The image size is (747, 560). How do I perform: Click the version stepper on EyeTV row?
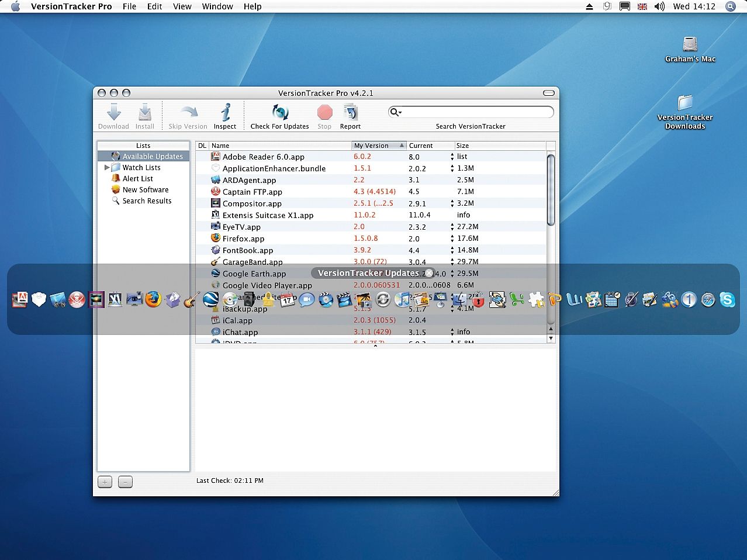pos(452,227)
